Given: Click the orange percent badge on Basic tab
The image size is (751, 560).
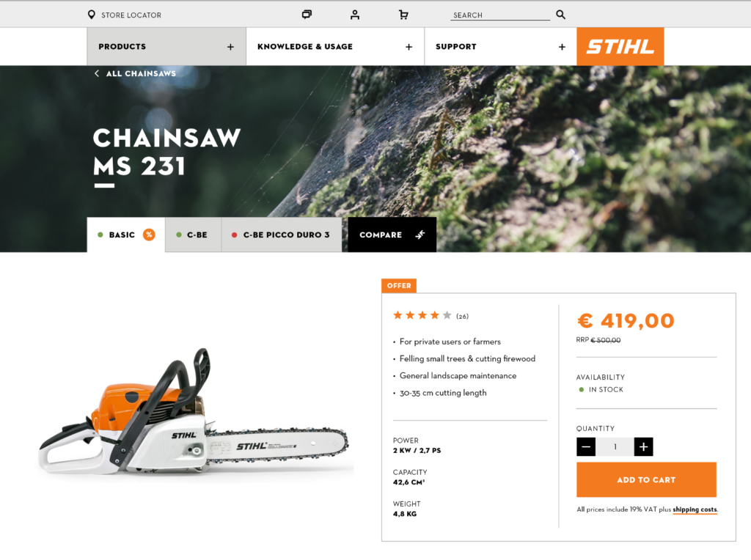Looking at the screenshot, I should 150,235.
